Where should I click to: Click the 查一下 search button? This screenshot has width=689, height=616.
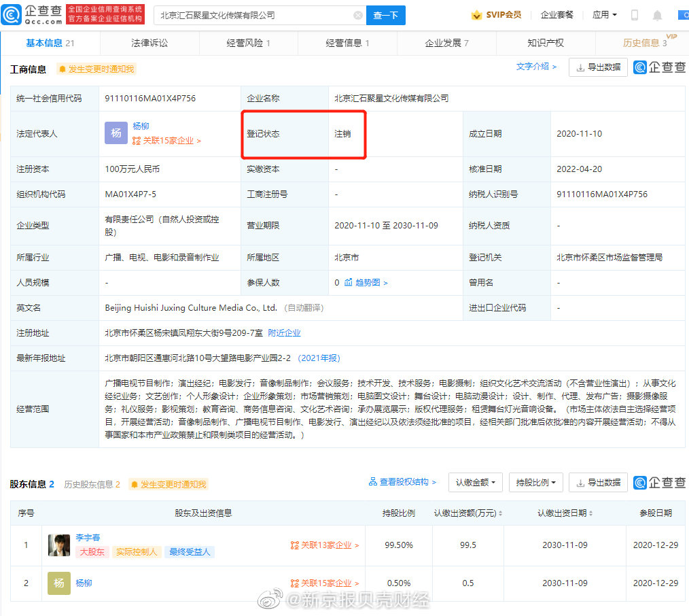pyautogui.click(x=386, y=16)
